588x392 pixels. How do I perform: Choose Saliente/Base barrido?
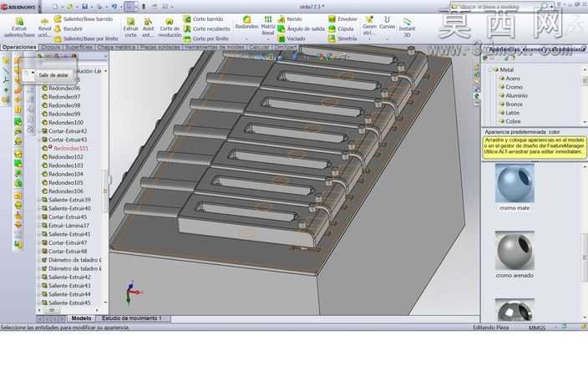point(84,18)
